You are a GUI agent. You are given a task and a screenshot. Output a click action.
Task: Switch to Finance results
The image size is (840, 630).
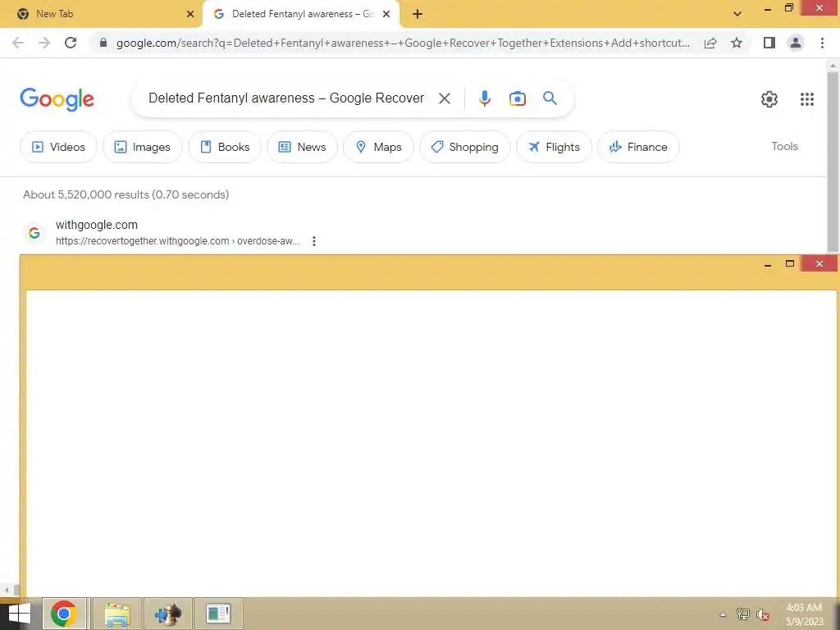point(638,147)
